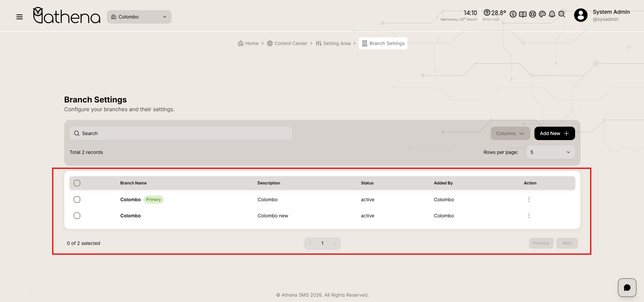644x302 pixels.
Task: Click the branch Search input field
Action: [x=181, y=133]
